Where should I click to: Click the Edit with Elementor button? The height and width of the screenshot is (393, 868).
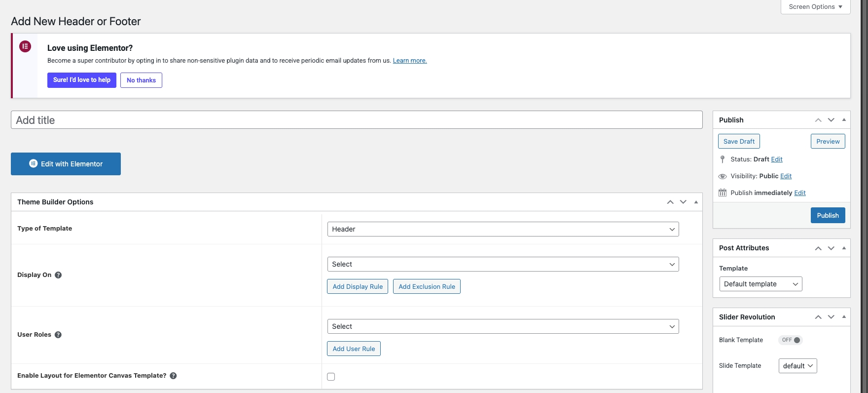(66, 164)
